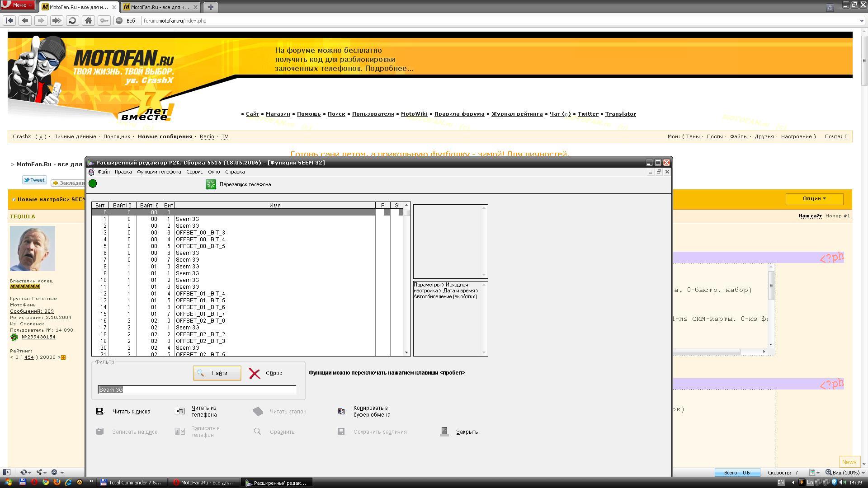Reload the MotoFan page in Opera
Image resolution: width=868 pixels, height=488 pixels.
[72, 20]
